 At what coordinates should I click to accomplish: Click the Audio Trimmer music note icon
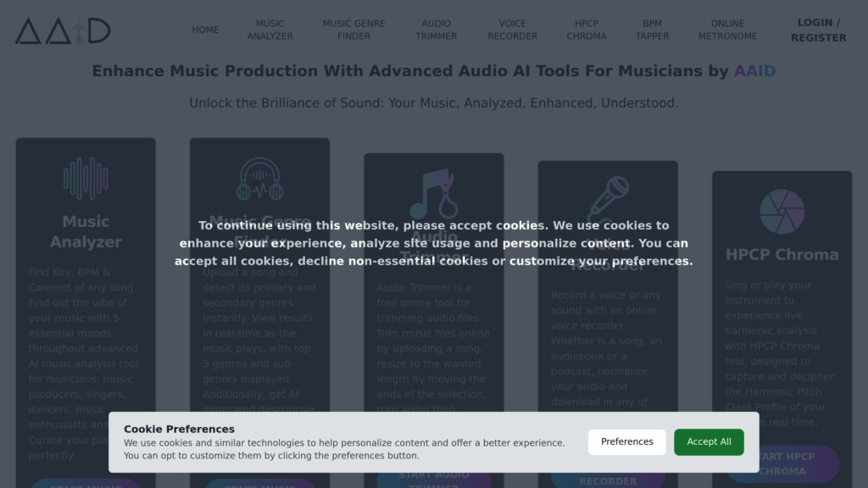coord(433,193)
